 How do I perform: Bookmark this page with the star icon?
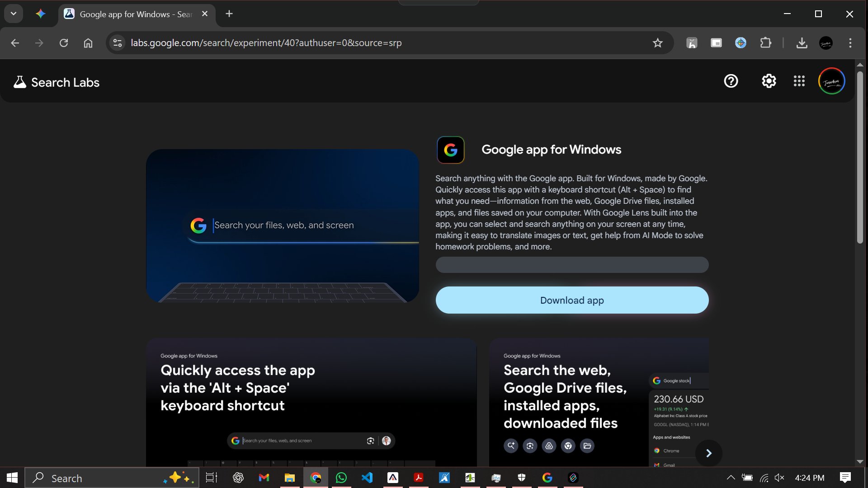pyautogui.click(x=657, y=43)
